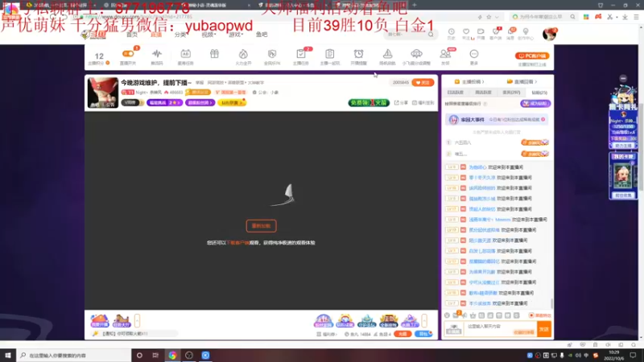Open the Windows Start button
Screen dimensions: 644x362
coord(8,355)
